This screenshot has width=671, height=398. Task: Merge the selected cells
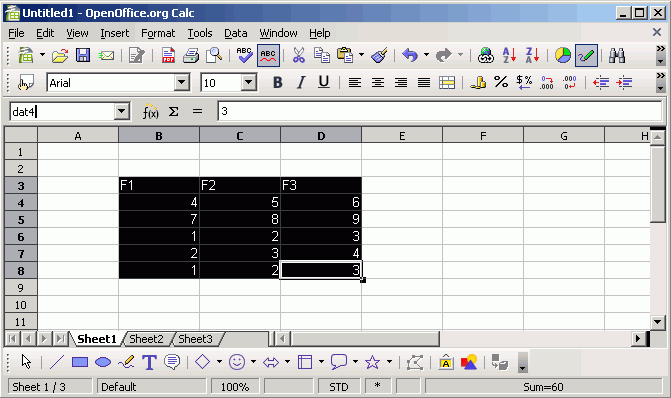447,82
